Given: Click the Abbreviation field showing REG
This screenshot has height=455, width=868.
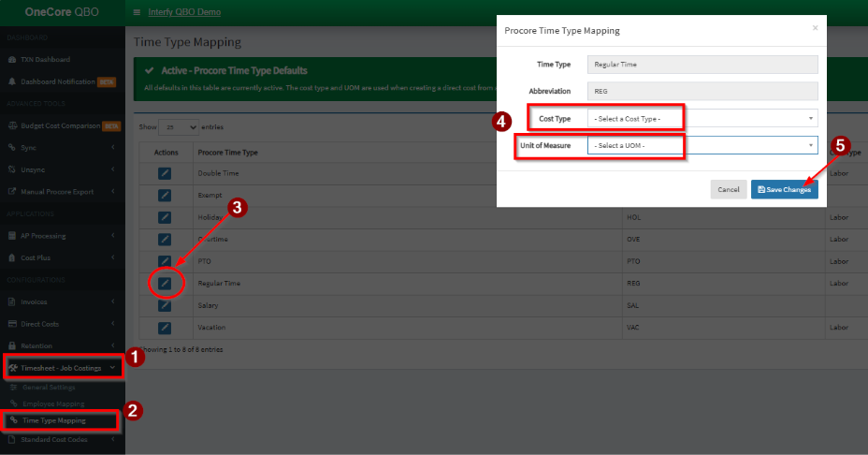Looking at the screenshot, I should [x=702, y=91].
